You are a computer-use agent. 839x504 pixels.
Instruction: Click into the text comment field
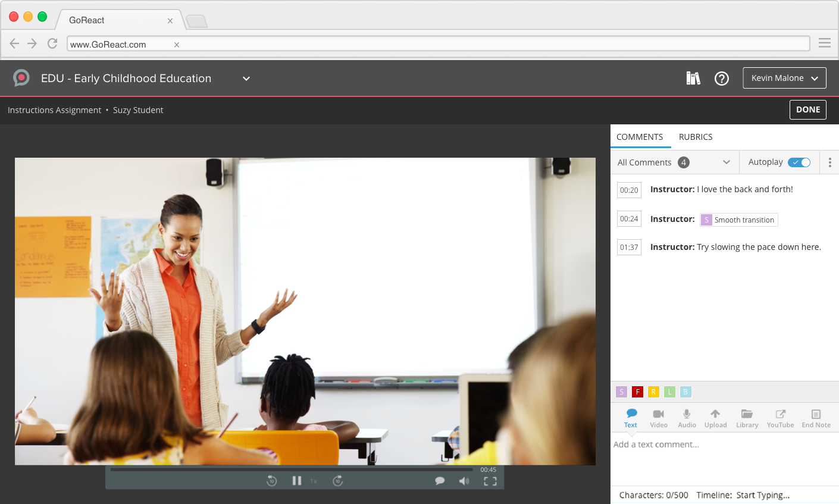click(x=725, y=458)
